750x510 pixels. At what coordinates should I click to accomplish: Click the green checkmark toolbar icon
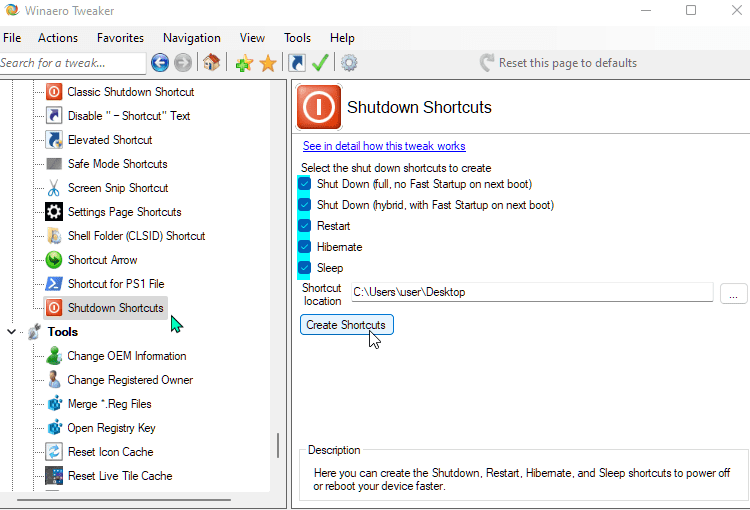click(x=320, y=63)
